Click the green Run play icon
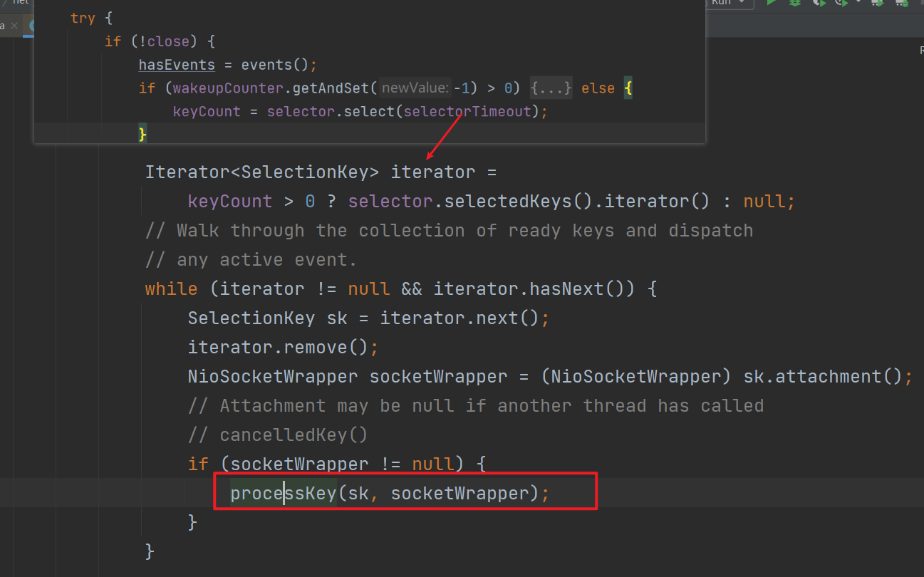This screenshot has height=577, width=924. click(771, 3)
